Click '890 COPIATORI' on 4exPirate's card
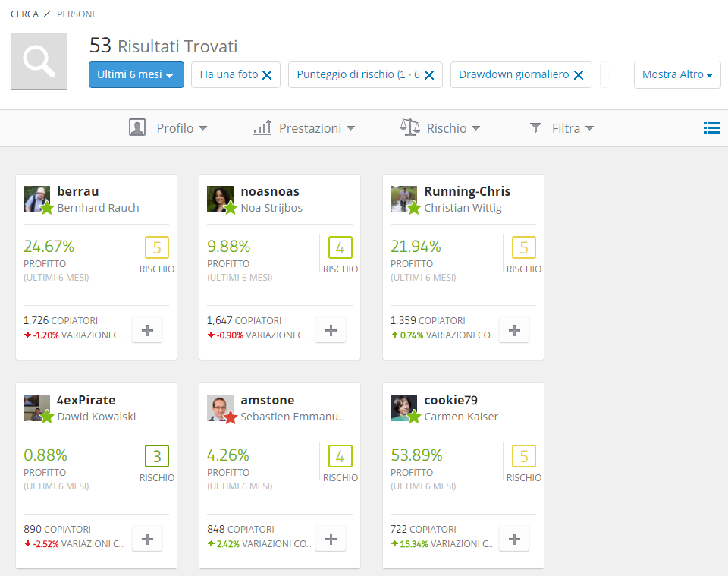This screenshot has height=576, width=728. coord(57,529)
